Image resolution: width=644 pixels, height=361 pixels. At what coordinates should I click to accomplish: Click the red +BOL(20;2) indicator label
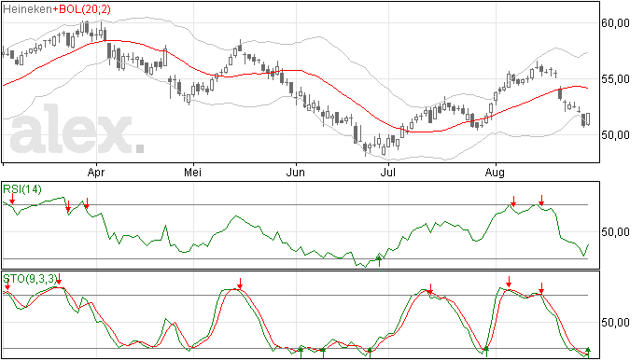click(81, 9)
